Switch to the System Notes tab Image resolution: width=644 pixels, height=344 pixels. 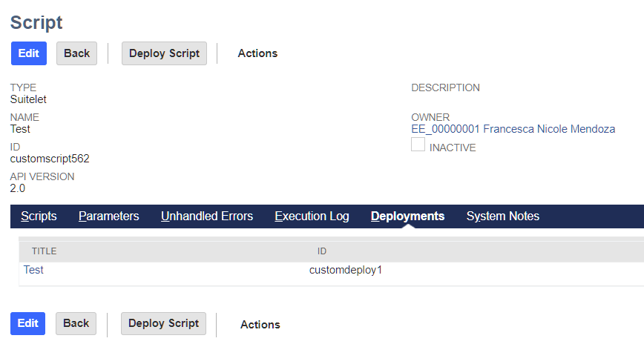click(x=502, y=216)
